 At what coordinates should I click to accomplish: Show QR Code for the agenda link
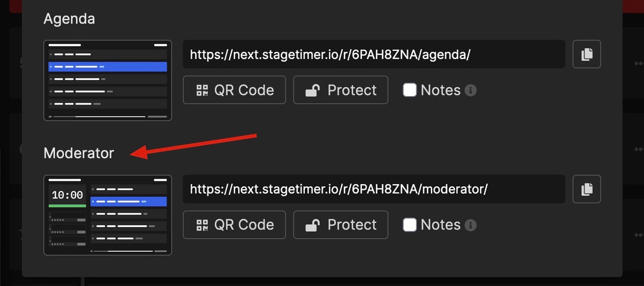click(x=235, y=90)
